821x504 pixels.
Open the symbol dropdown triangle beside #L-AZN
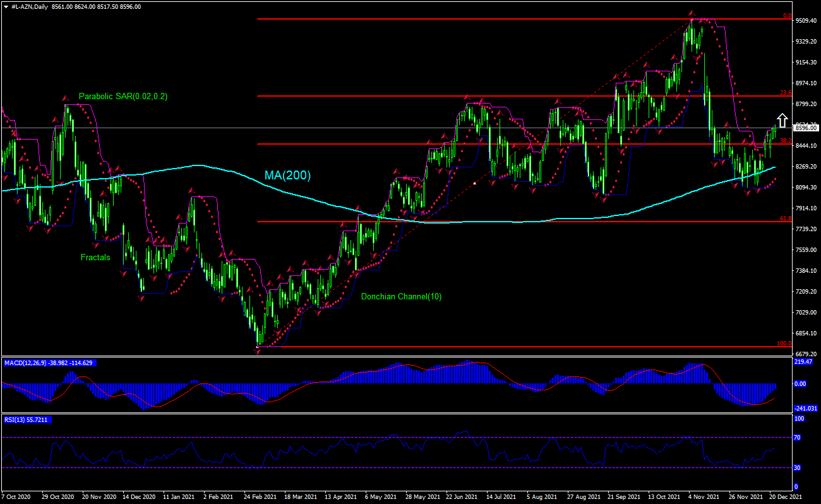click(5, 6)
